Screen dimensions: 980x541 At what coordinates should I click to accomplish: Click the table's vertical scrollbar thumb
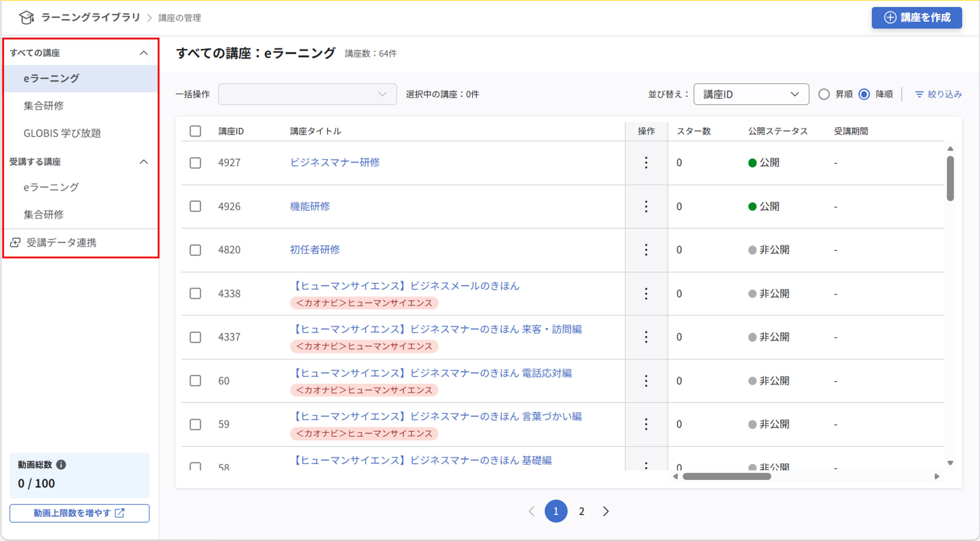pos(950,178)
